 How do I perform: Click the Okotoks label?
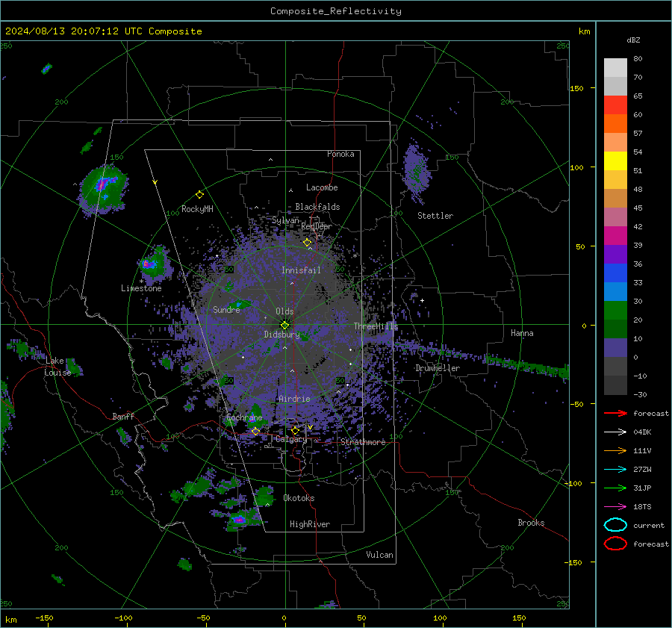[299, 498]
